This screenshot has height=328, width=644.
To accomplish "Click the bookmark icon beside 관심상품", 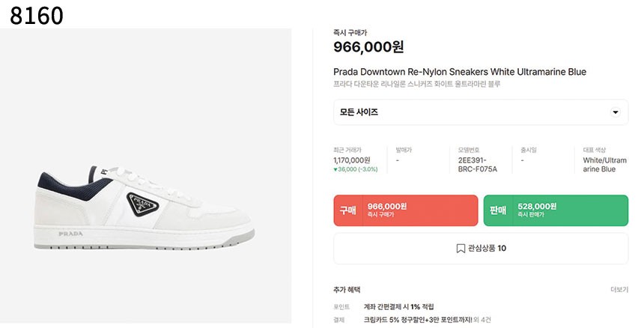I will 461,249.
